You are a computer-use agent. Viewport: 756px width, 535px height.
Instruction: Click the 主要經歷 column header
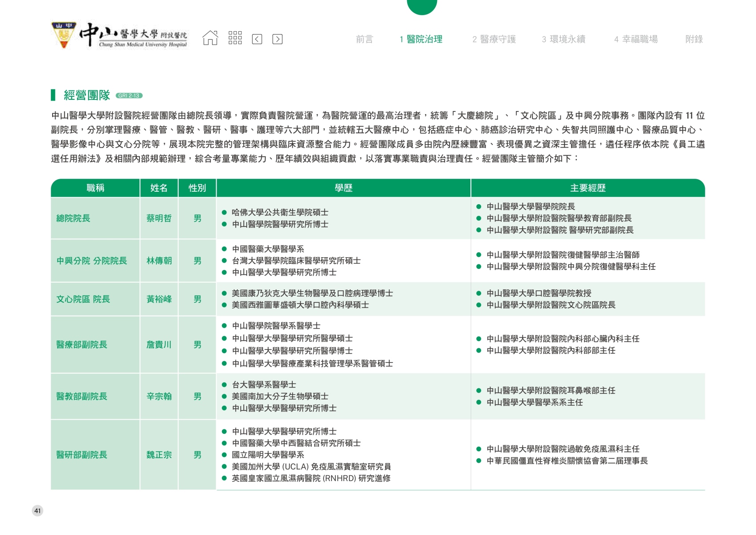[x=588, y=188]
